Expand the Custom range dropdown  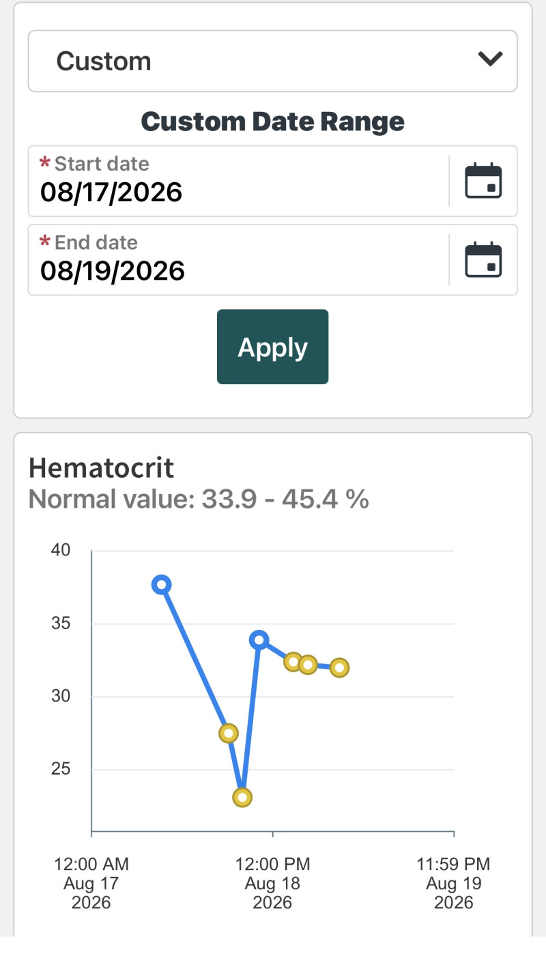272,61
